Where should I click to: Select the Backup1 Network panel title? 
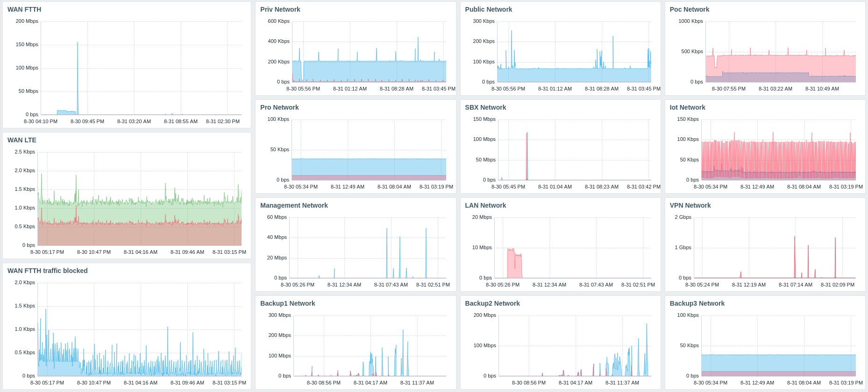(x=288, y=303)
